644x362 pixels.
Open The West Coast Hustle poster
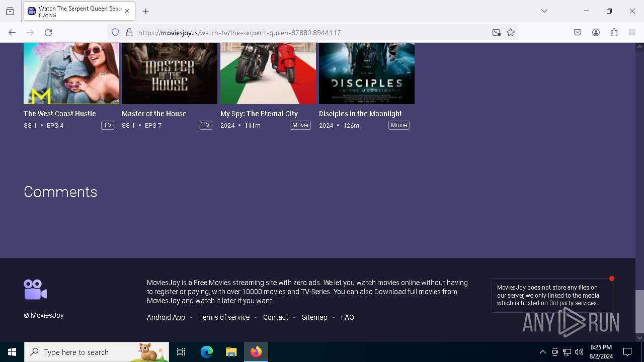coord(71,73)
